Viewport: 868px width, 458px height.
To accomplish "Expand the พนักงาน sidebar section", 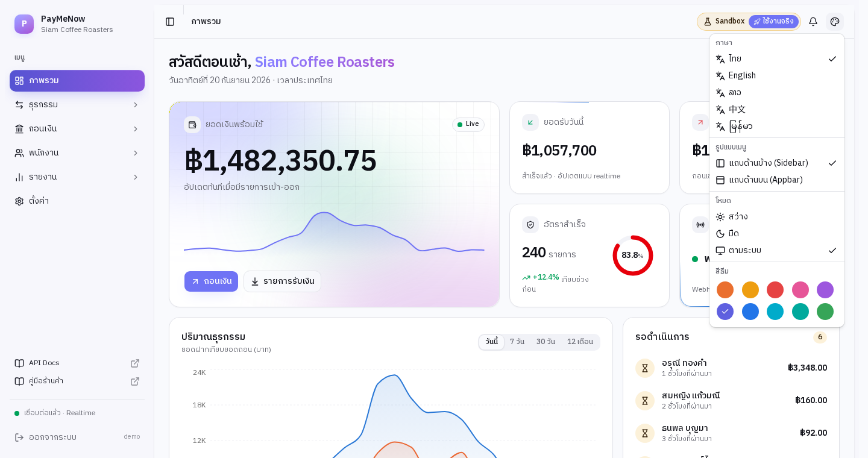I will pos(77,153).
